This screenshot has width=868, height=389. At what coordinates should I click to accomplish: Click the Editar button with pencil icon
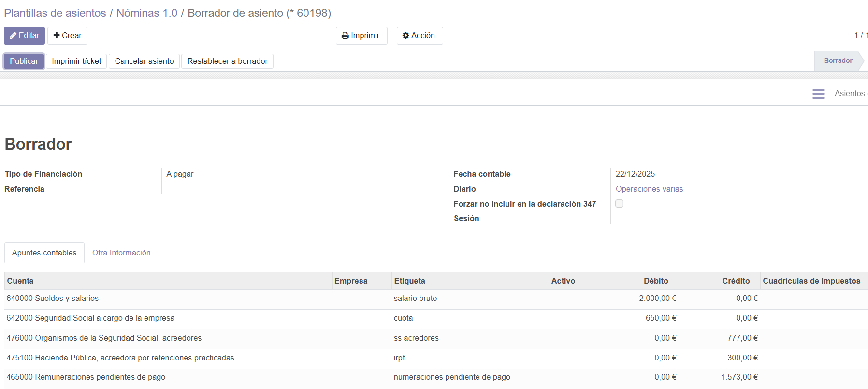tap(24, 36)
